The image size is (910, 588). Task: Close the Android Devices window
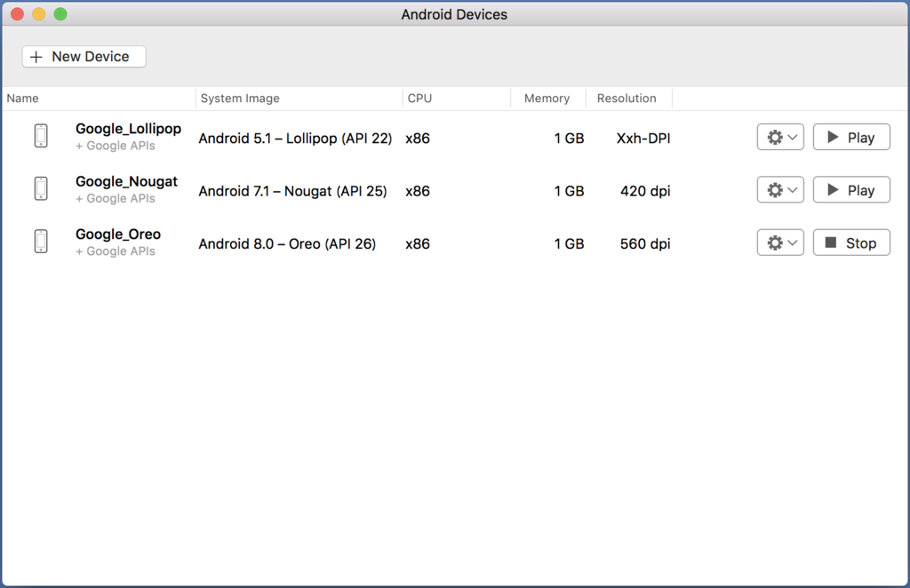click(18, 14)
